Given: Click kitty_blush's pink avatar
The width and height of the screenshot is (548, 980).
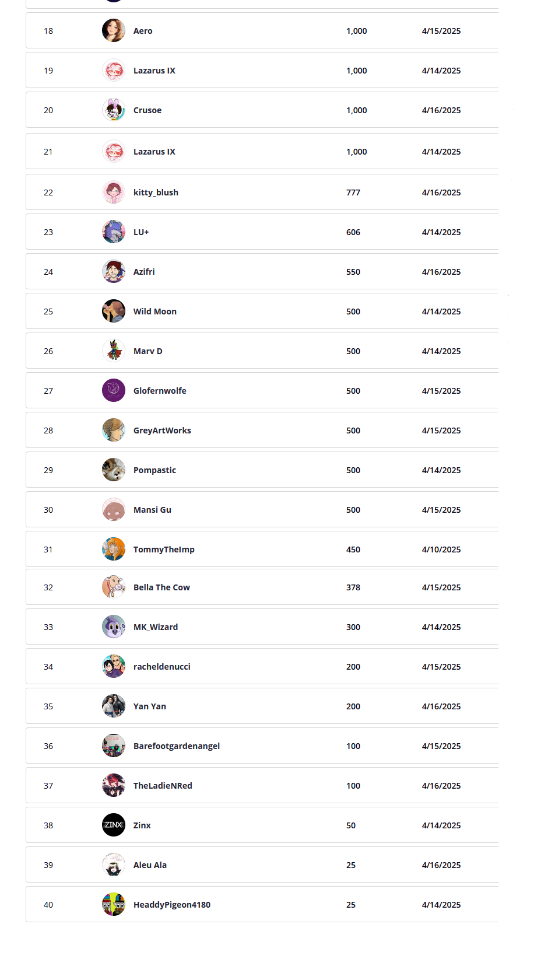Looking at the screenshot, I should pyautogui.click(x=114, y=192).
